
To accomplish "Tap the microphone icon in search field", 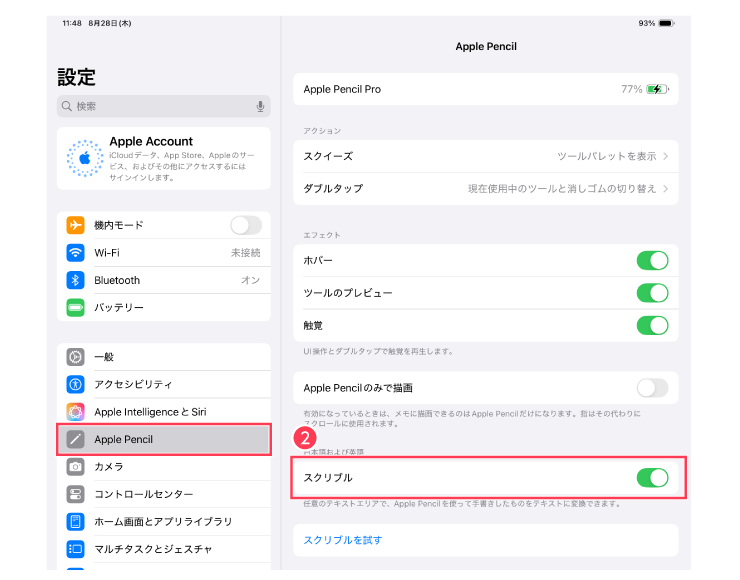I will click(260, 106).
